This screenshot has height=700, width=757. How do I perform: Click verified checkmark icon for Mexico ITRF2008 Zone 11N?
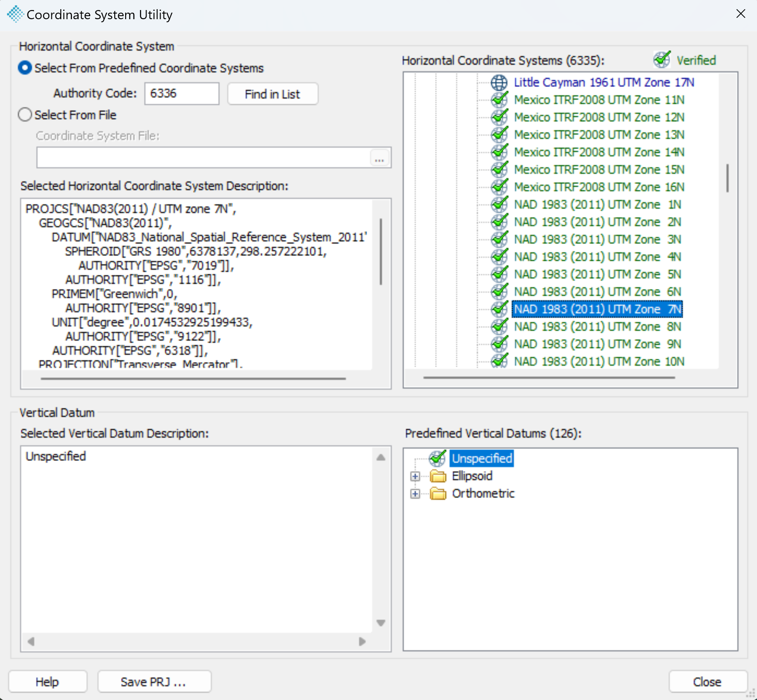tap(499, 100)
